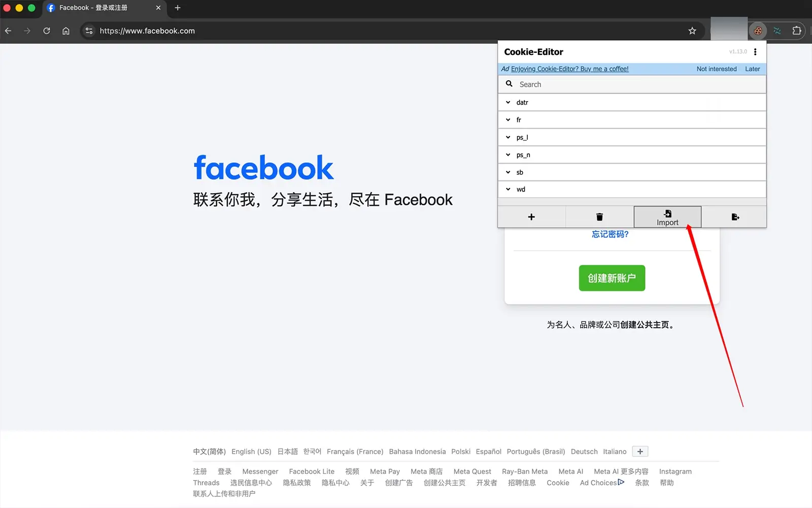This screenshot has height=508, width=812.
Task: Close the Facebook tab
Action: click(158, 8)
